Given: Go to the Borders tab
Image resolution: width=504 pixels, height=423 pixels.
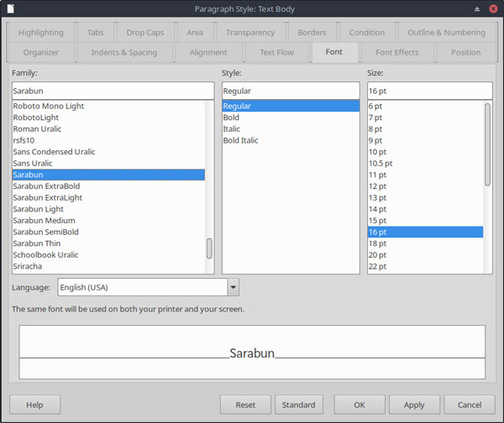Looking at the screenshot, I should (312, 33).
